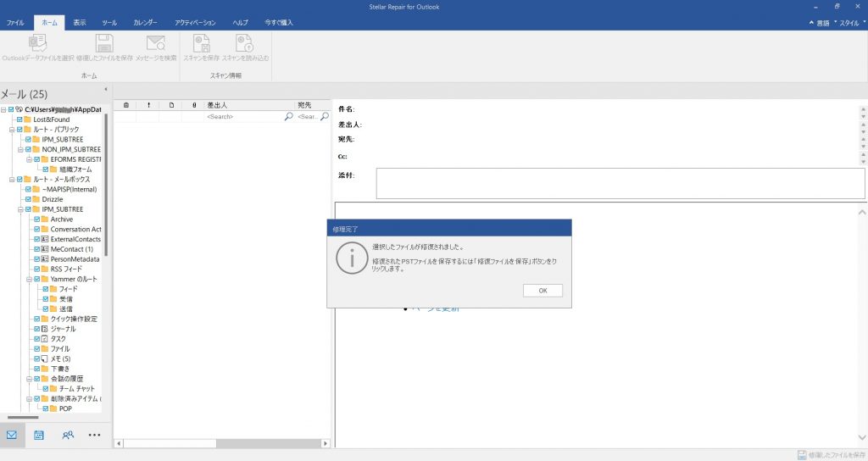Open the Calendar view icon at bottom
This screenshot has height=461, width=868.
click(x=39, y=435)
